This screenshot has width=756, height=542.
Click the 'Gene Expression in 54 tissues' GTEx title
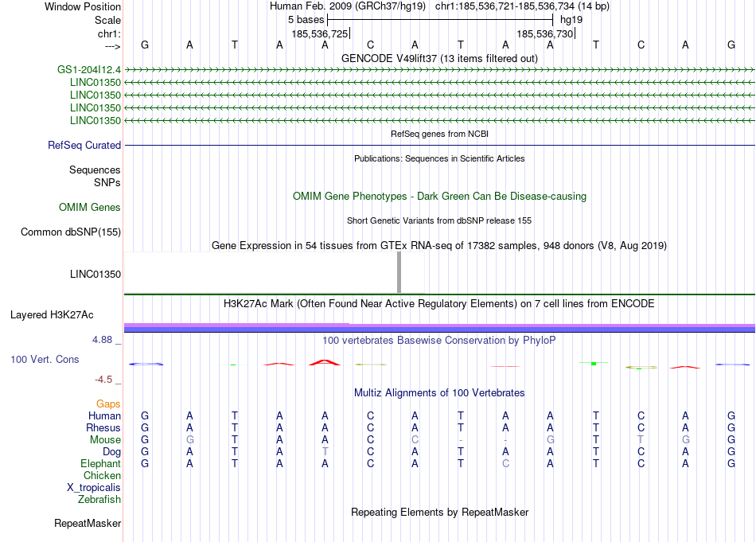pyautogui.click(x=439, y=245)
